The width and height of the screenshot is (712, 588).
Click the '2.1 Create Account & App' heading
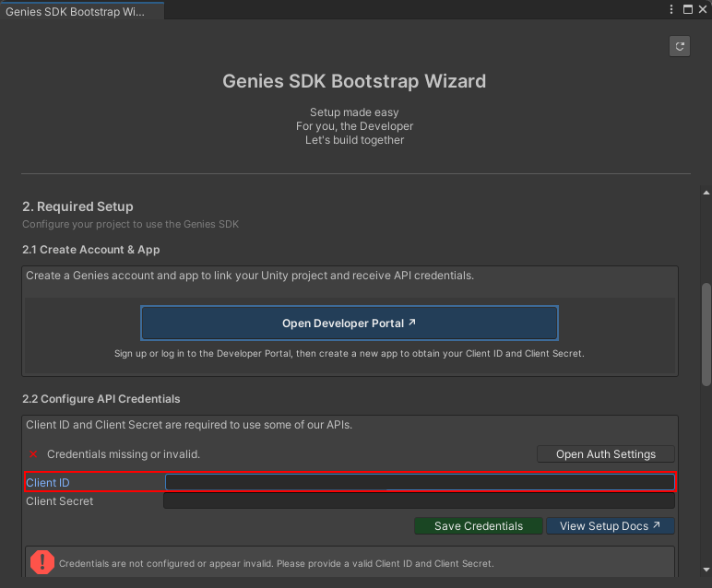tap(90, 250)
